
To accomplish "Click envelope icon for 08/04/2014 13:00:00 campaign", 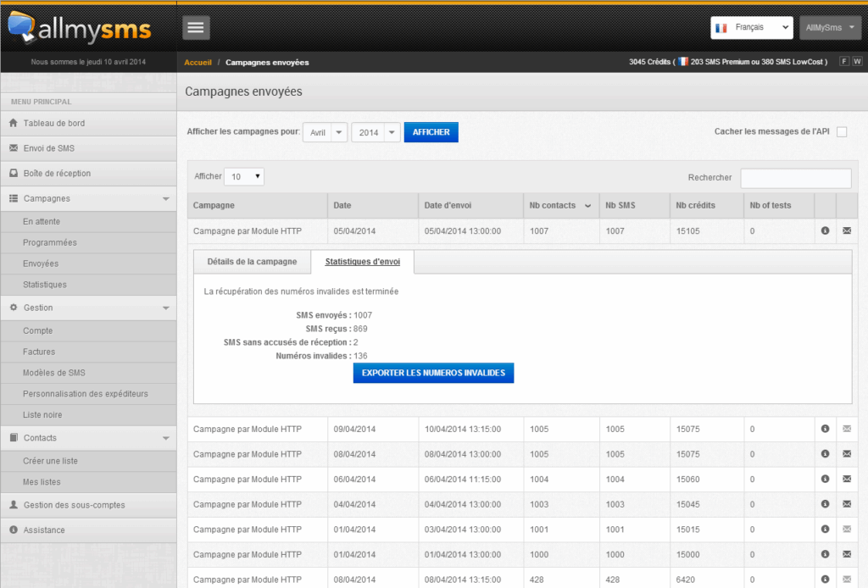I will tap(847, 453).
